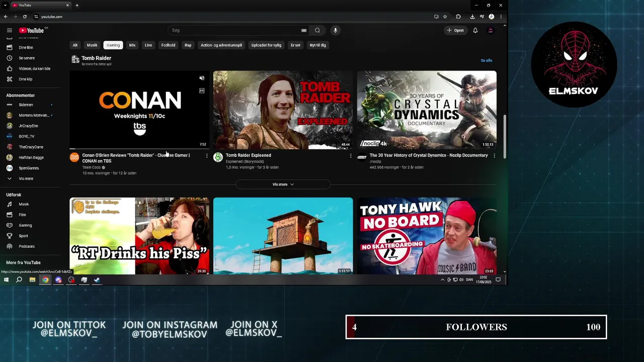
Task: Open the account avatar menu
Action: 491,30
